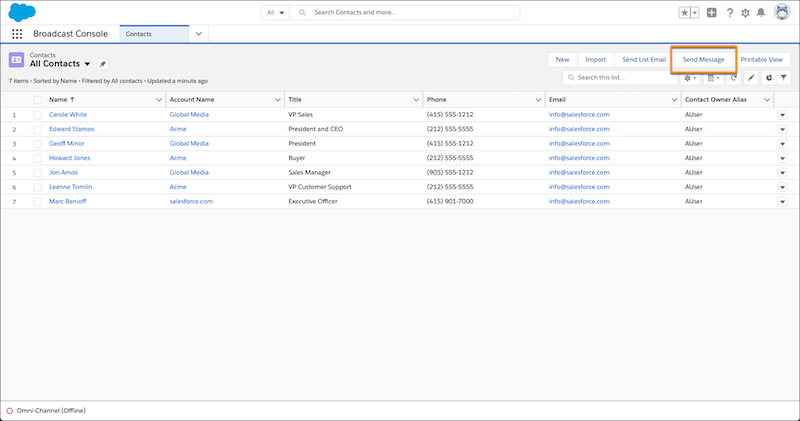Select the Carole White row checkbox
This screenshot has height=421, width=800.
pyautogui.click(x=37, y=115)
